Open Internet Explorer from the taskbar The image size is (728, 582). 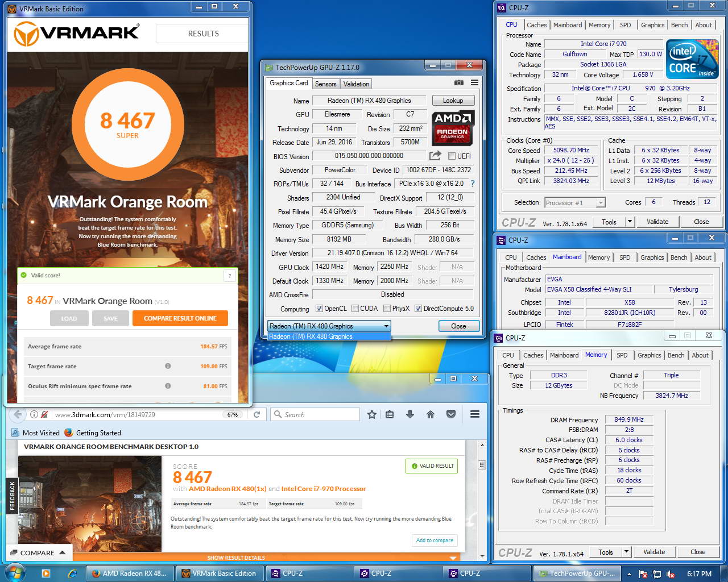[x=72, y=573]
